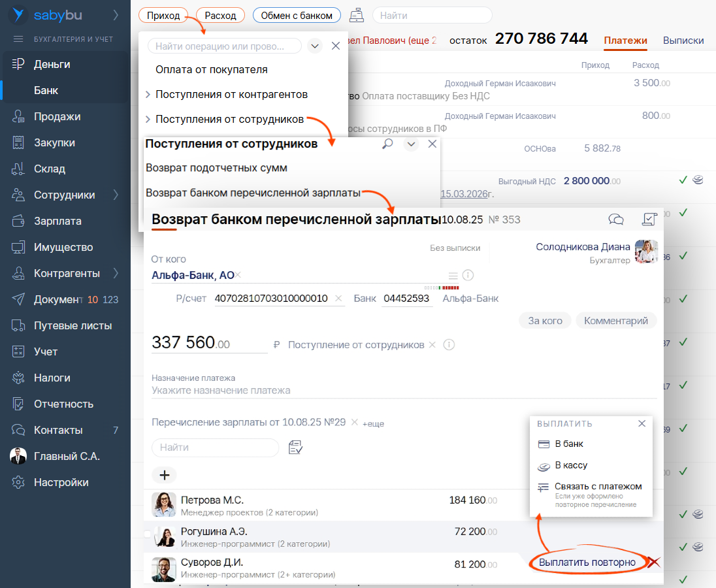Tick the checkbox beside Рогушина А.Э.
This screenshot has width=716, height=588.
(147, 534)
